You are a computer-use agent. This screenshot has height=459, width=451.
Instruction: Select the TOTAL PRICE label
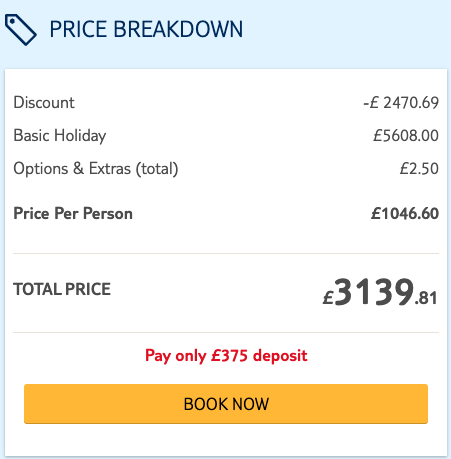(62, 289)
